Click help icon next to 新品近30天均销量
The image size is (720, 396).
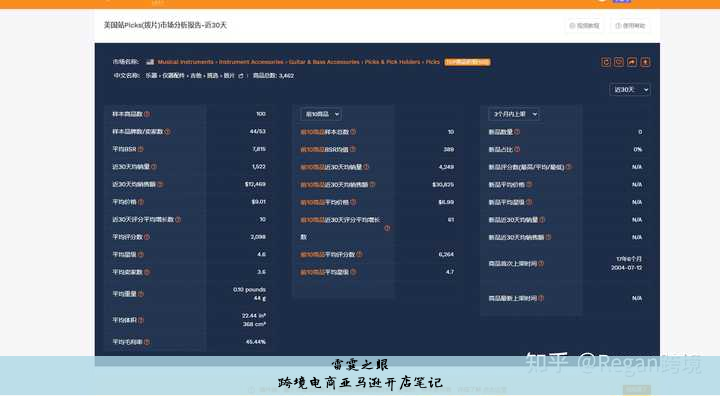tap(542, 220)
